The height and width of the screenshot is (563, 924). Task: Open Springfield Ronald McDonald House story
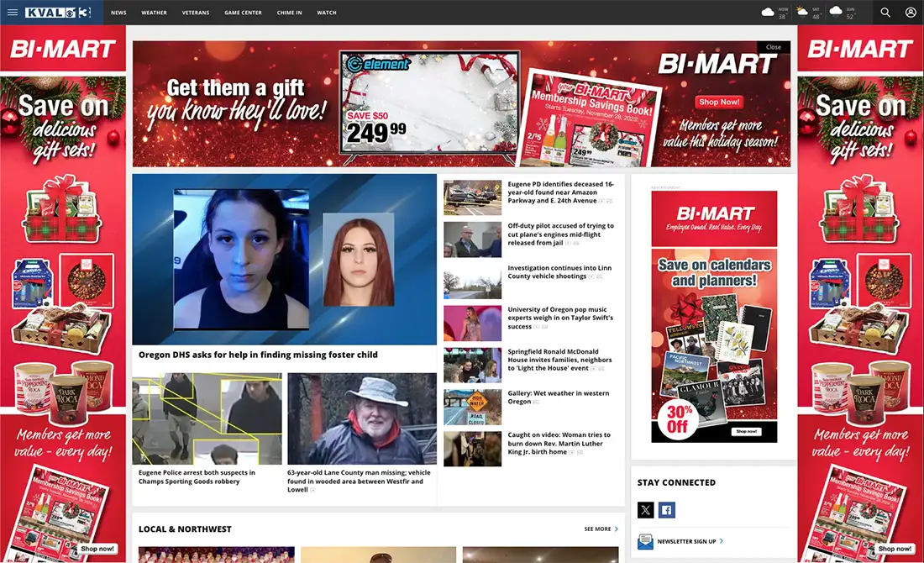click(559, 360)
